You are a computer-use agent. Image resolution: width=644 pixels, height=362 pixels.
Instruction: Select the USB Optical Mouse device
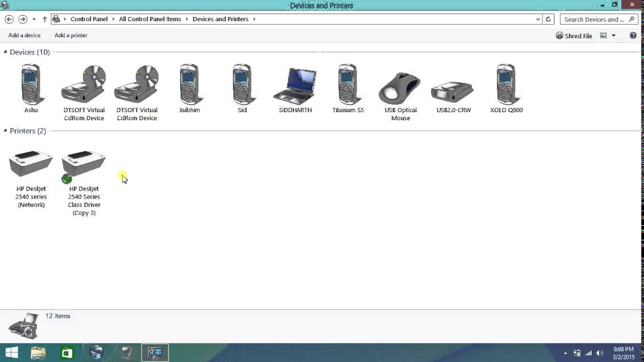click(400, 89)
